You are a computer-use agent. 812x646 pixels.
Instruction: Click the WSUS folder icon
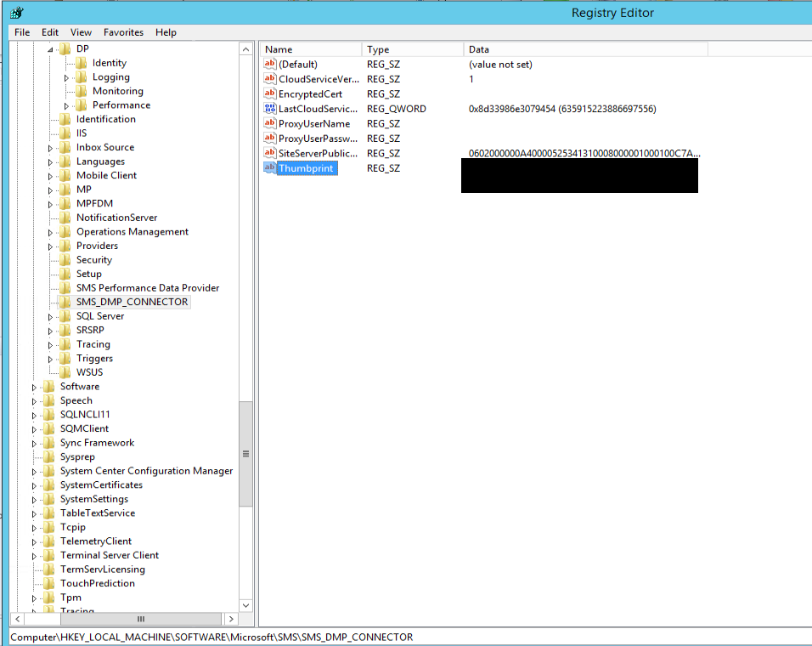[65, 372]
